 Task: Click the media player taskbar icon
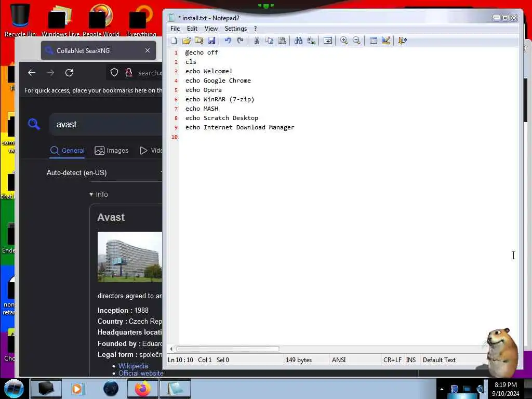tap(77, 389)
